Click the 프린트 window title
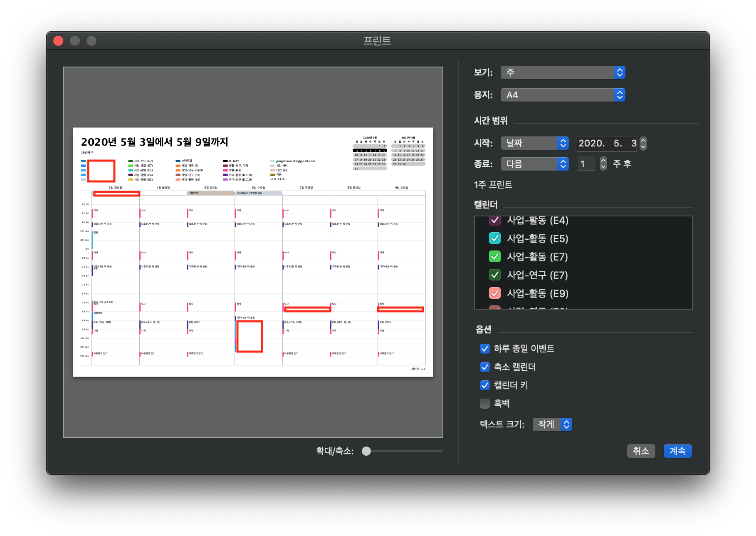The height and width of the screenshot is (536, 756). 377,41
